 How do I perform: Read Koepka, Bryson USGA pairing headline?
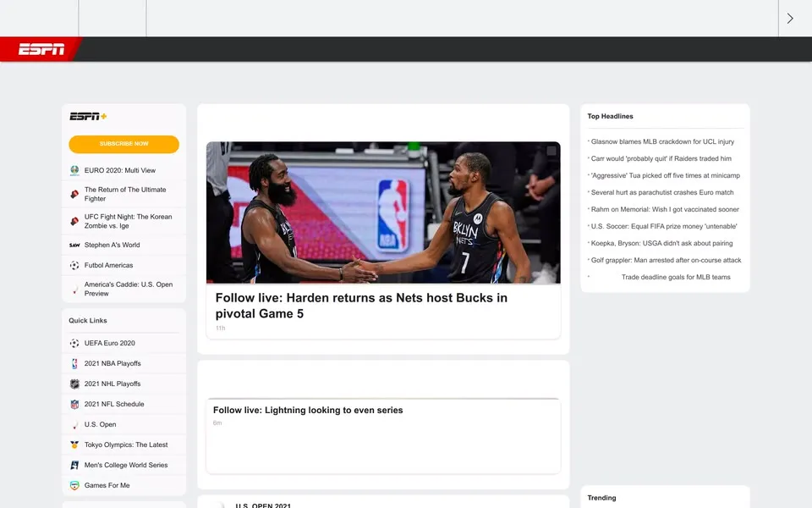pyautogui.click(x=661, y=243)
